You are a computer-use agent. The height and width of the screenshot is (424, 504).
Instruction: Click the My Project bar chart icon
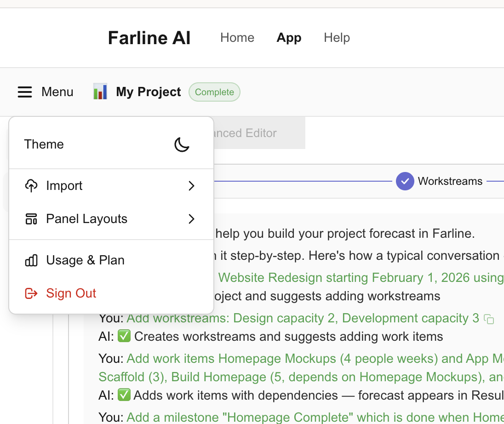(x=100, y=92)
